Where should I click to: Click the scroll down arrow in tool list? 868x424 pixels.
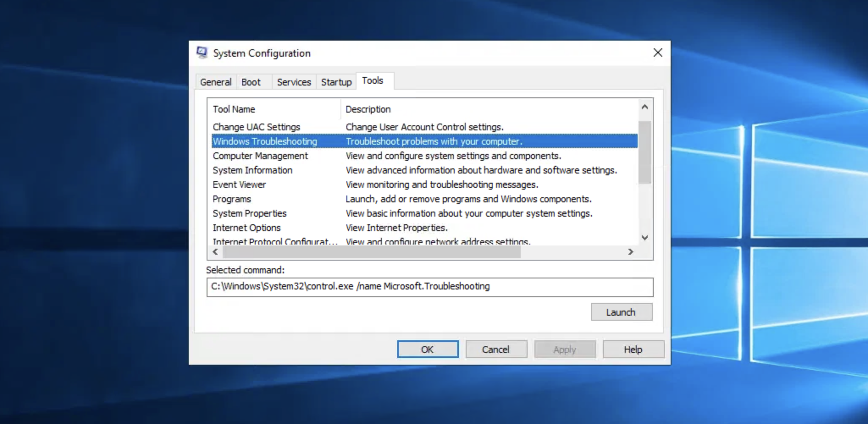(x=644, y=238)
